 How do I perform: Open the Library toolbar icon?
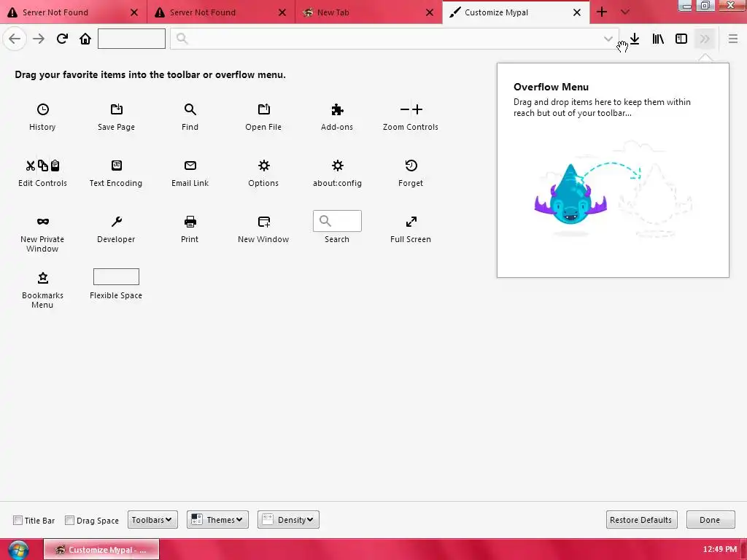tap(658, 39)
